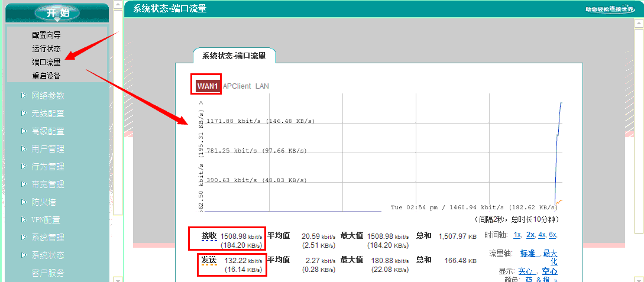Click the 接收 receive legend label
The image size is (644, 282).
click(209, 236)
